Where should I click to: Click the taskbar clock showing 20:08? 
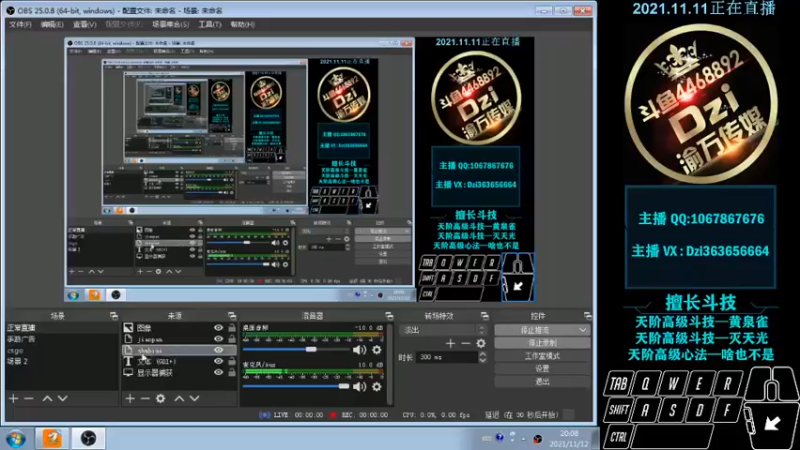click(568, 439)
